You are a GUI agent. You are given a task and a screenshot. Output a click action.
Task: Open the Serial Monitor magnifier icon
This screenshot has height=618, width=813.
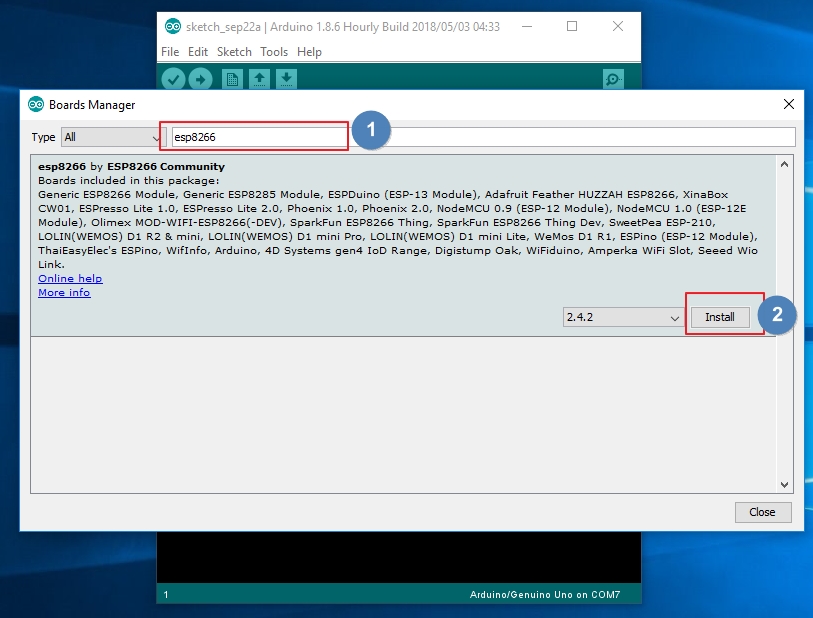coord(613,79)
